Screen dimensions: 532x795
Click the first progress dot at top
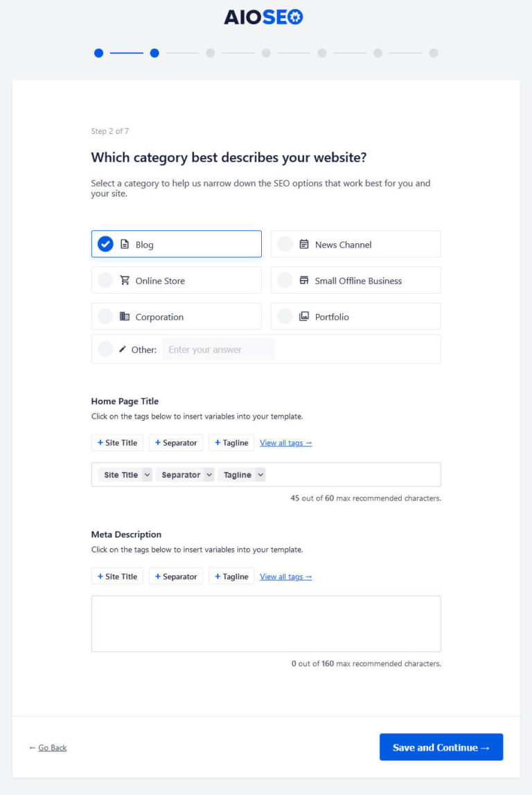(99, 52)
